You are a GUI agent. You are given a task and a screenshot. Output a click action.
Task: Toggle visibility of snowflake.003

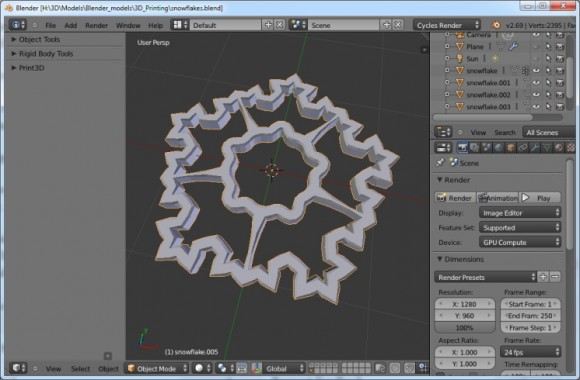click(536, 107)
